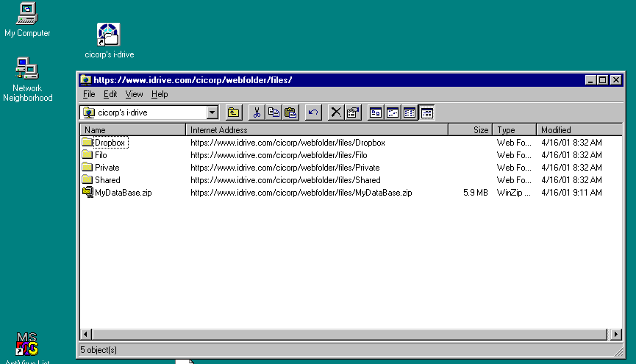The height and width of the screenshot is (364, 636).
Task: Click the 5 object(s) status bar text
Action: pos(99,350)
